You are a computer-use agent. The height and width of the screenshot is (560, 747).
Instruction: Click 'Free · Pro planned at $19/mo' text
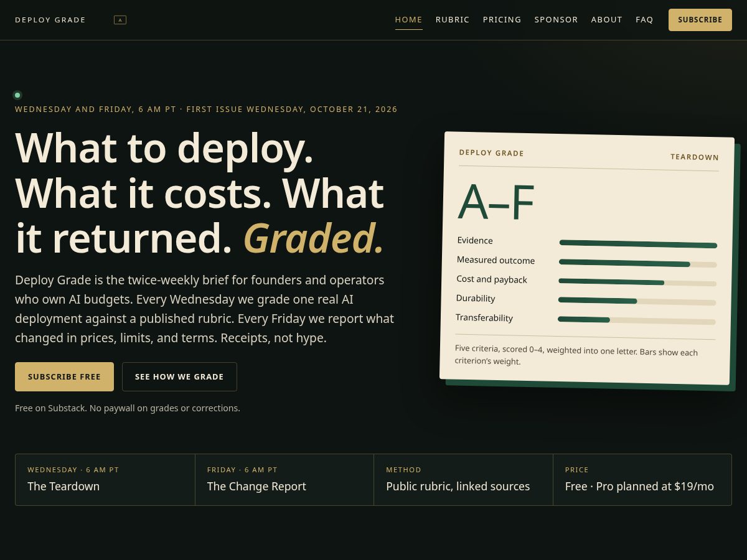click(639, 487)
